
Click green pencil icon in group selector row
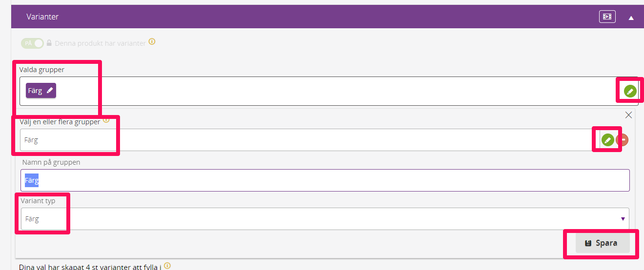point(607,140)
